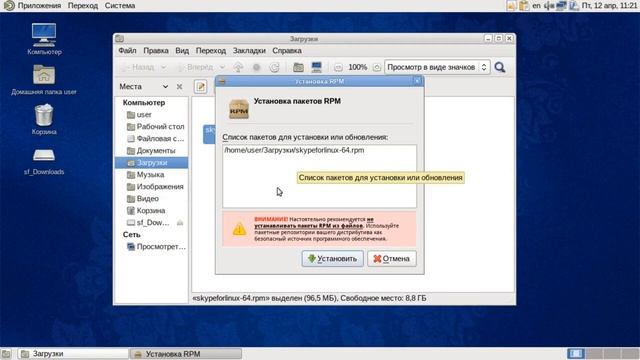Select Рабочий стол in the sidebar
This screenshot has height=360, width=640.
[x=152, y=127]
